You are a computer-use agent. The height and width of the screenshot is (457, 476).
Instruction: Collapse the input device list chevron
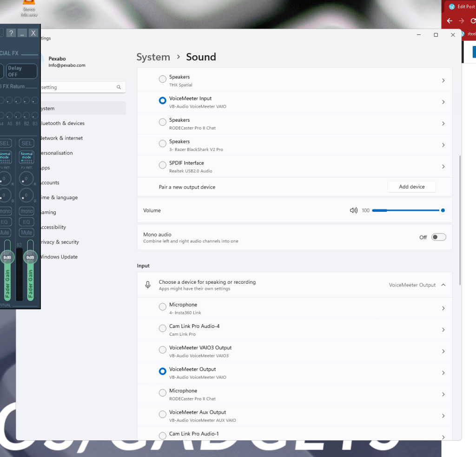443,285
